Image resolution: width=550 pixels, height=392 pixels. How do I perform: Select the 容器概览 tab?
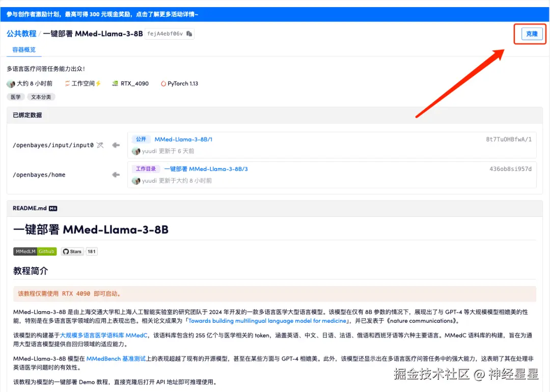[24, 49]
